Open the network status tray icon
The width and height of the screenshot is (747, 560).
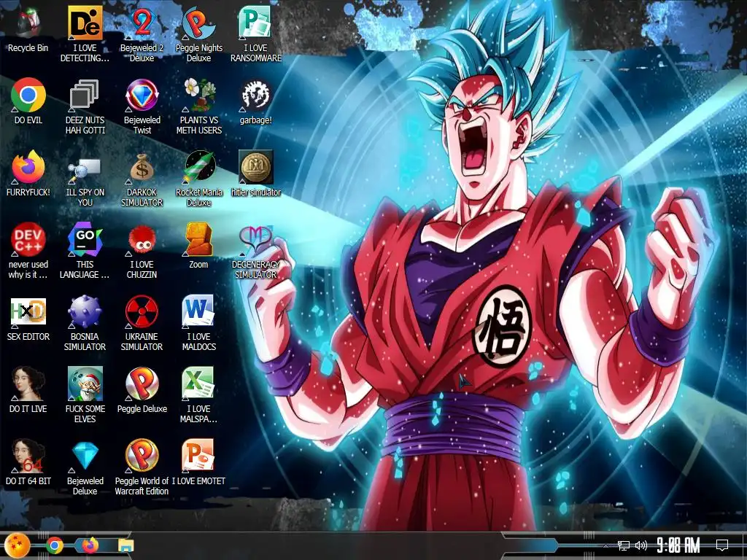click(623, 545)
